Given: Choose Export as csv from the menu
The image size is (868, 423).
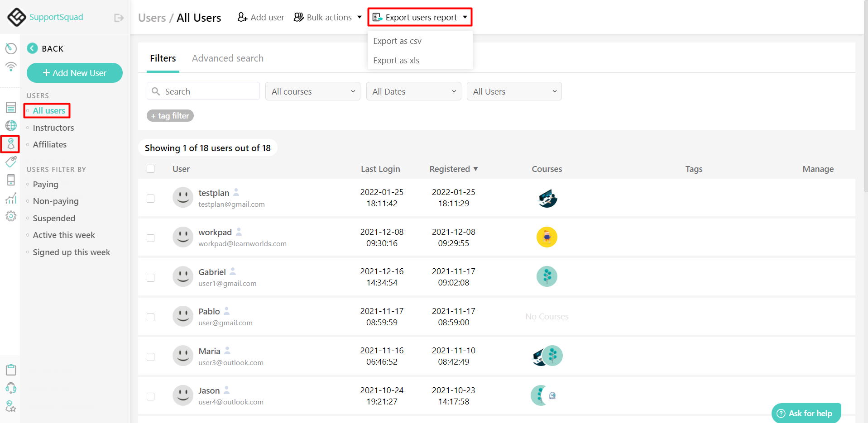Looking at the screenshot, I should point(397,41).
